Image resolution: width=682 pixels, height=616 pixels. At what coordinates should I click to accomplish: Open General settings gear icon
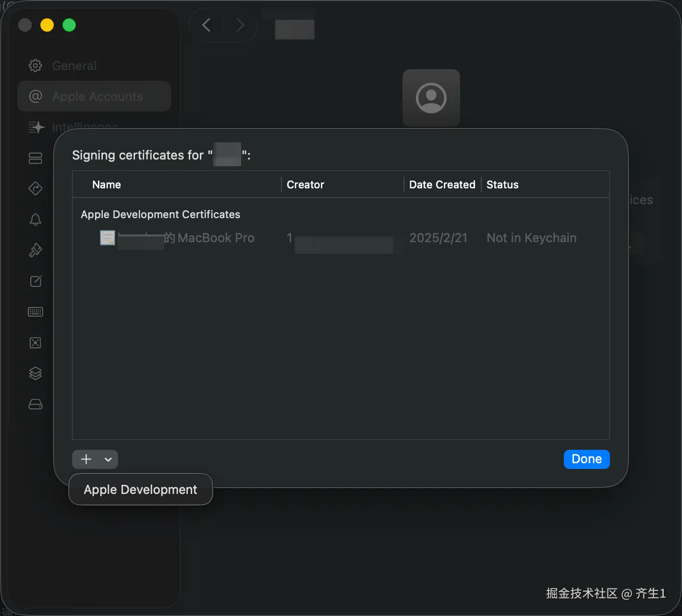click(36, 65)
